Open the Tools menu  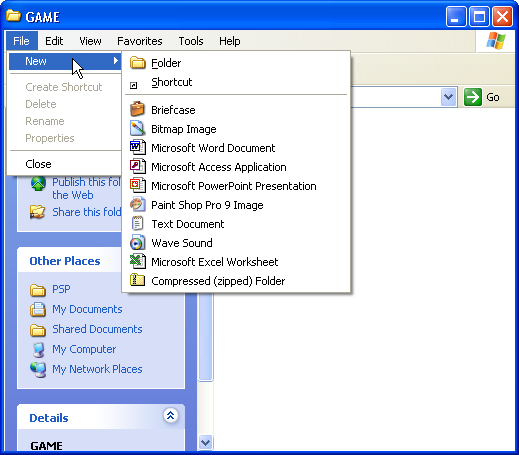point(191,41)
